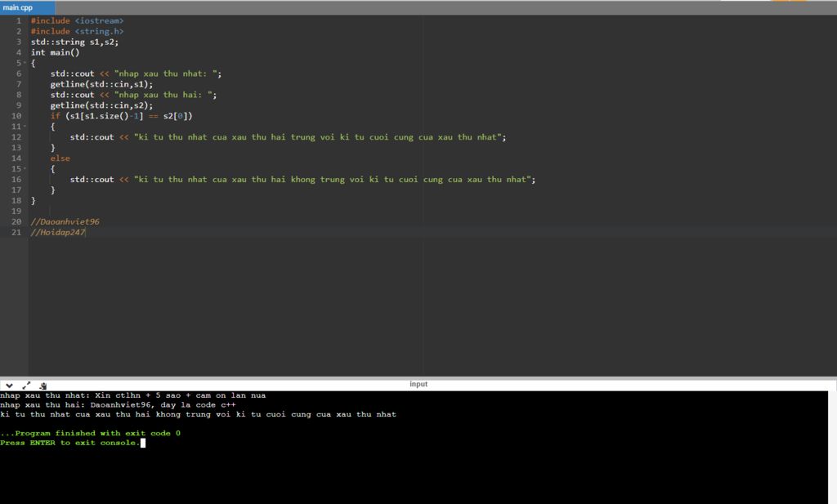This screenshot has height=504, width=837.
Task: Click the 'nhap xau thu nhat' cout line in the editor
Action: (136, 74)
